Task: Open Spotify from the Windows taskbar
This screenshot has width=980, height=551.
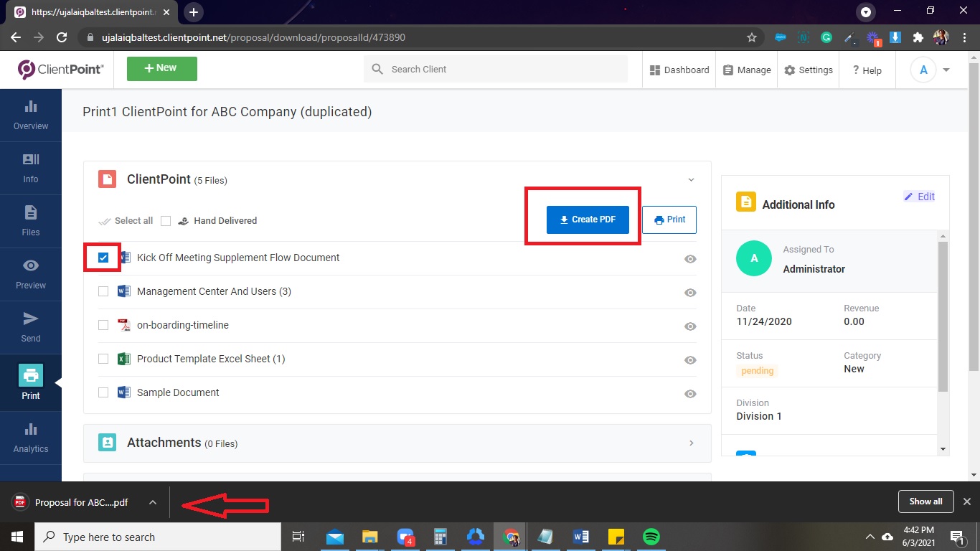Action: point(651,537)
